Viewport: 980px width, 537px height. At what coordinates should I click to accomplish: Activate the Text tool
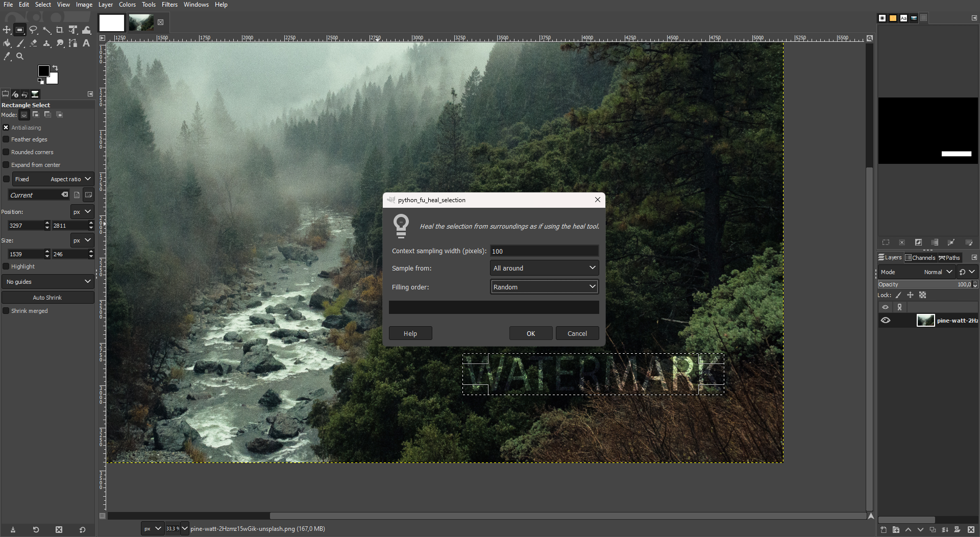tap(86, 43)
